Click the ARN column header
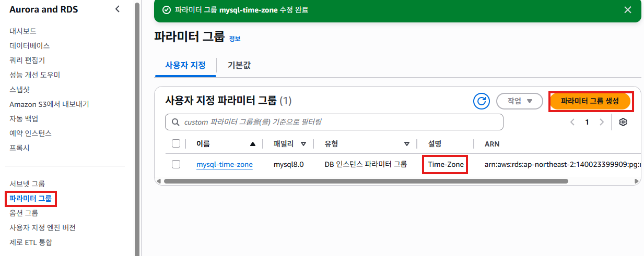644x256 pixels. coord(492,144)
